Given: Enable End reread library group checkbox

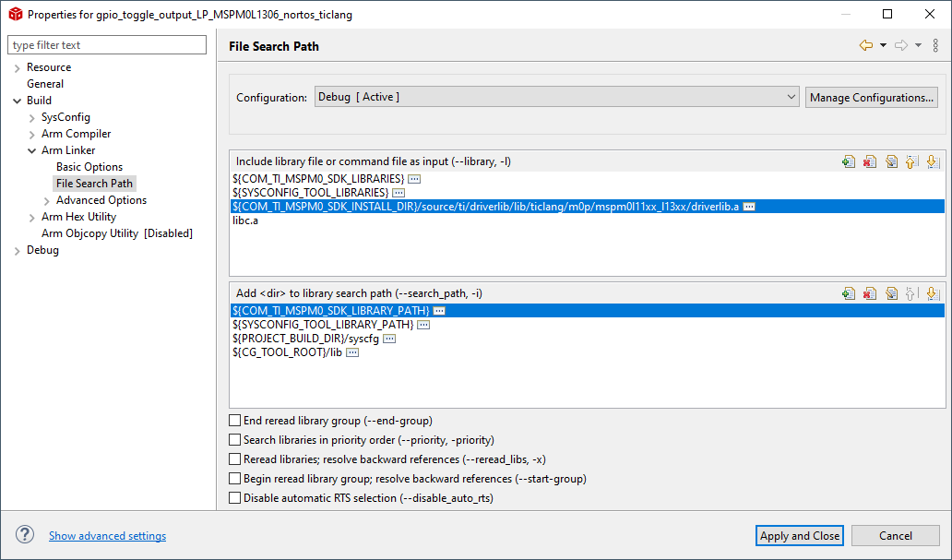Looking at the screenshot, I should click(234, 421).
